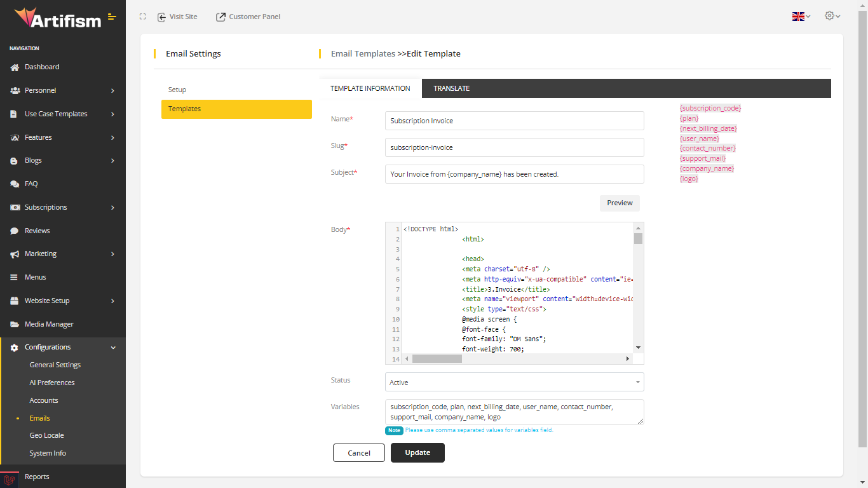Viewport: 868px width, 488px height.
Task: Switch to the Translate tab
Action: 451,88
